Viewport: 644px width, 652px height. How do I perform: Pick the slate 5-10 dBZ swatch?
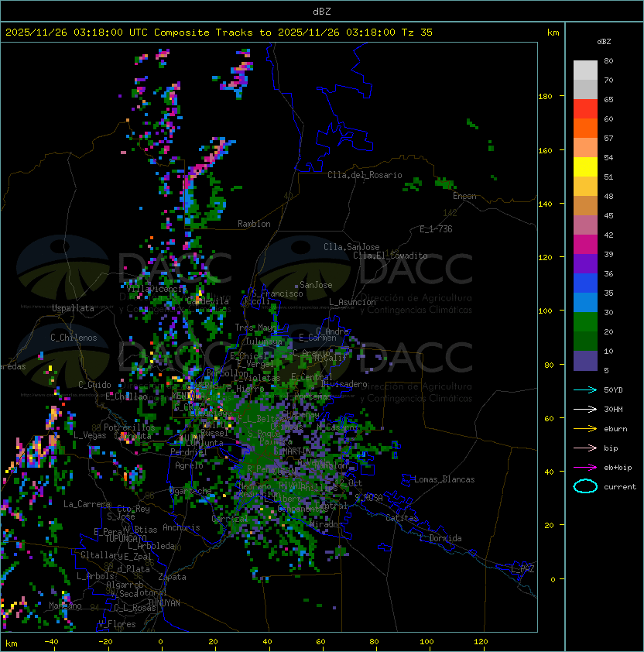pyautogui.click(x=585, y=361)
